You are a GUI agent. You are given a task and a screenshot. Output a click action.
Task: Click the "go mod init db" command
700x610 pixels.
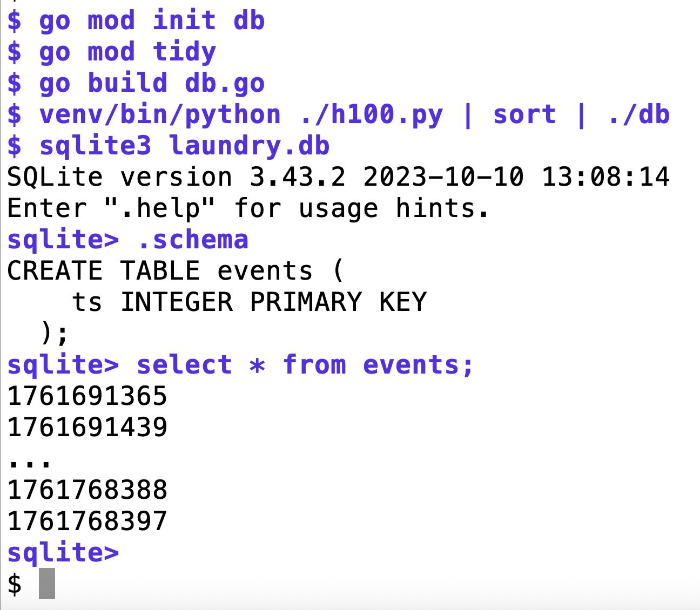(152, 21)
